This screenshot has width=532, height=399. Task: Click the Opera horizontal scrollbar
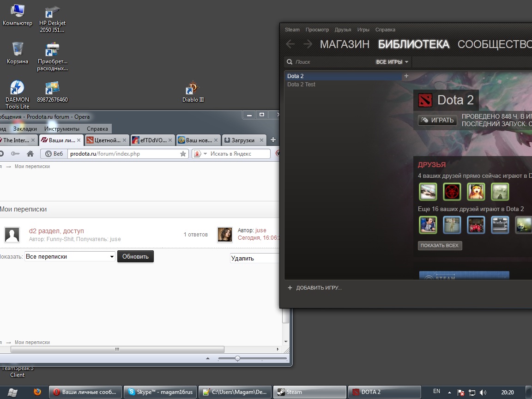(117, 349)
